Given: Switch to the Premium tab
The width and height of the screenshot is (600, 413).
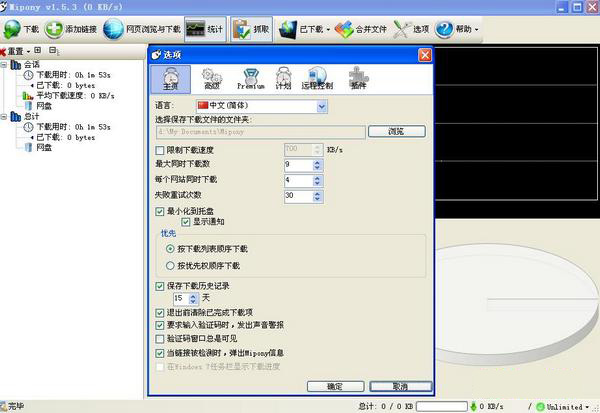Looking at the screenshot, I should (x=251, y=79).
